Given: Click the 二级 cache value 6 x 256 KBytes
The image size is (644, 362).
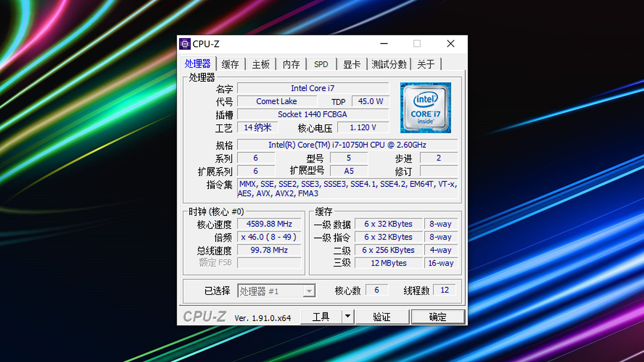Looking at the screenshot, I should (389, 250).
